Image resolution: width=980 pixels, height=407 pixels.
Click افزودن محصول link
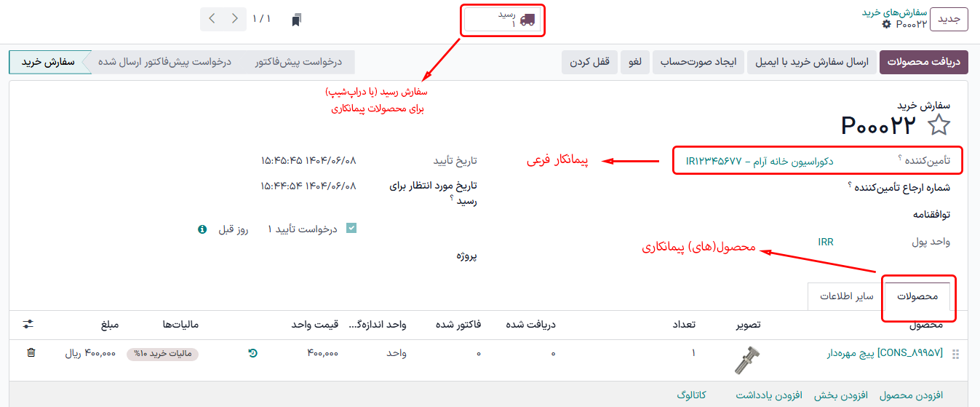(x=911, y=395)
